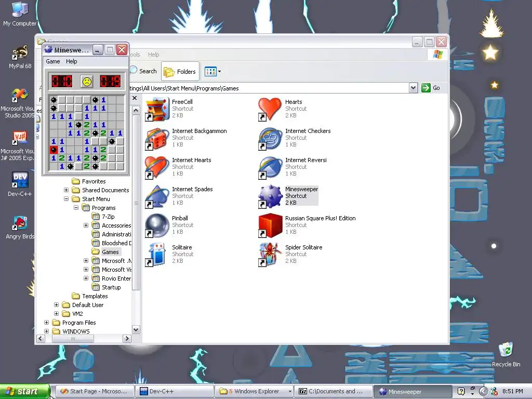Select Bloodshed folder in tree

tap(112, 243)
